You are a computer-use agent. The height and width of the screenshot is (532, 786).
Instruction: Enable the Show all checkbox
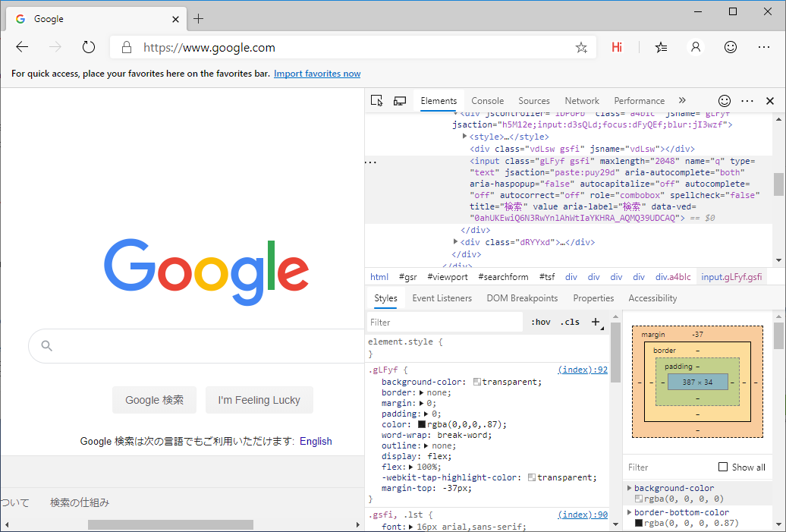(723, 467)
